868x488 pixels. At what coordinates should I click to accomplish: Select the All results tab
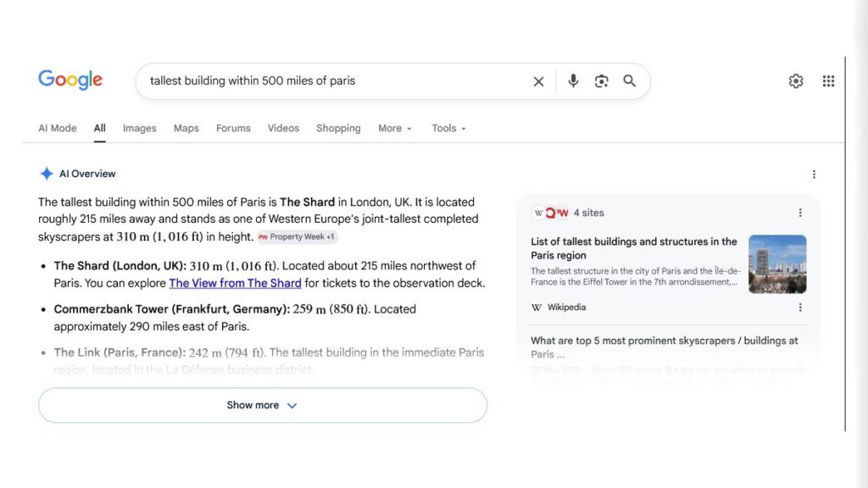100,128
